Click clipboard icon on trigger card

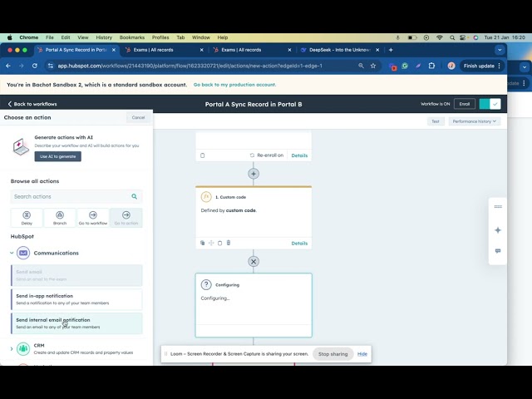pyautogui.click(x=203, y=155)
